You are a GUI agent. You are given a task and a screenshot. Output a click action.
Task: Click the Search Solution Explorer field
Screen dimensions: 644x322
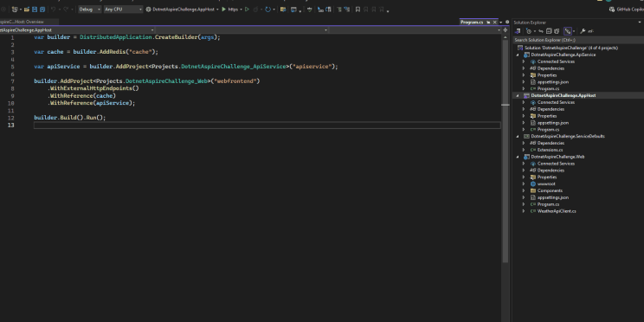[578, 40]
